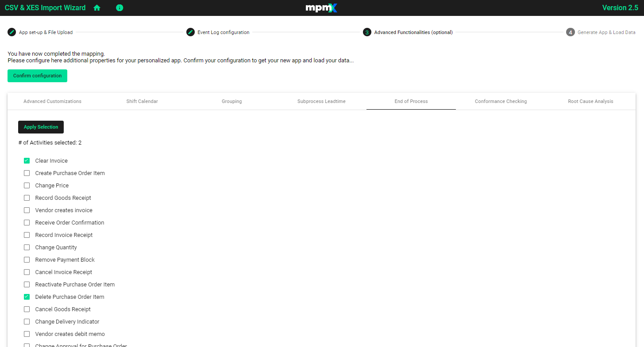
Task: Click the Version 2.5 label
Action: [620, 8]
